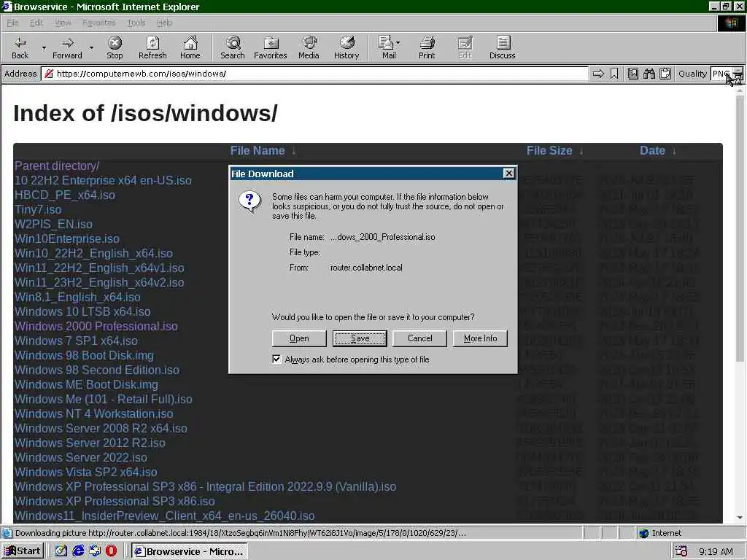Viewport: 747px width, 560px height.
Task: Click the bookmark icon beside address bar
Action: [x=614, y=74]
